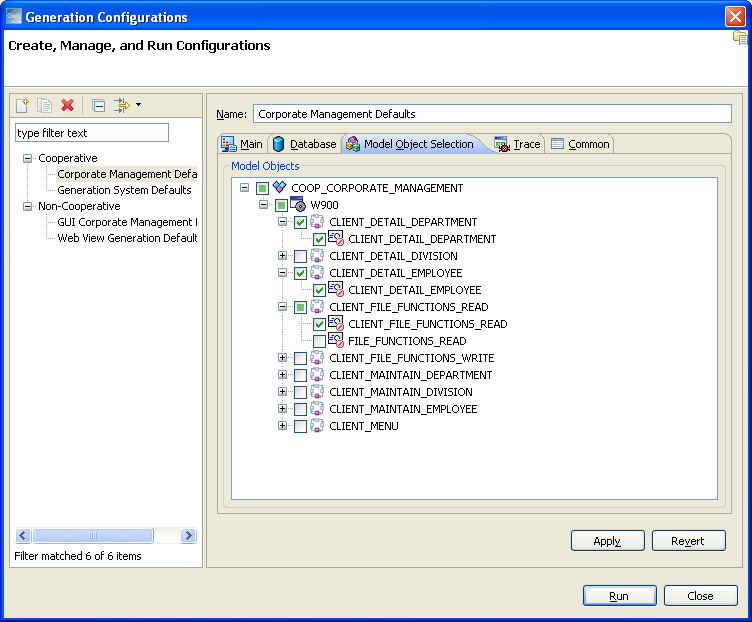
Task: Click the child CLIENT_DETAIL_DEPARTMENT procedure step icon
Action: pos(336,238)
